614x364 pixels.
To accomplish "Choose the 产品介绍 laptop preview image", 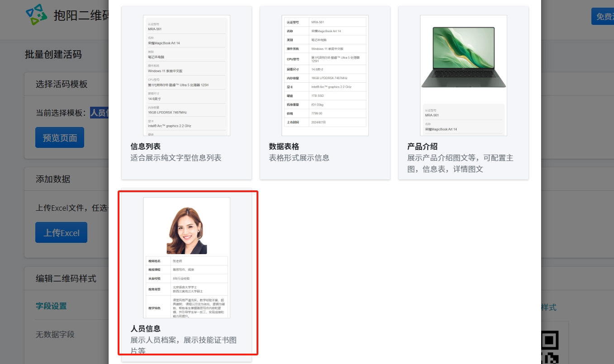I will [x=463, y=75].
